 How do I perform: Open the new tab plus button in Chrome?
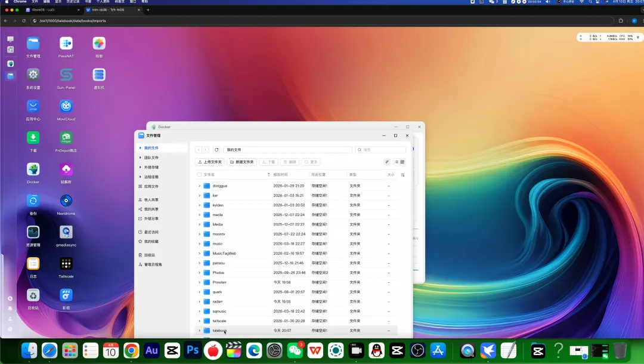pos(148,10)
